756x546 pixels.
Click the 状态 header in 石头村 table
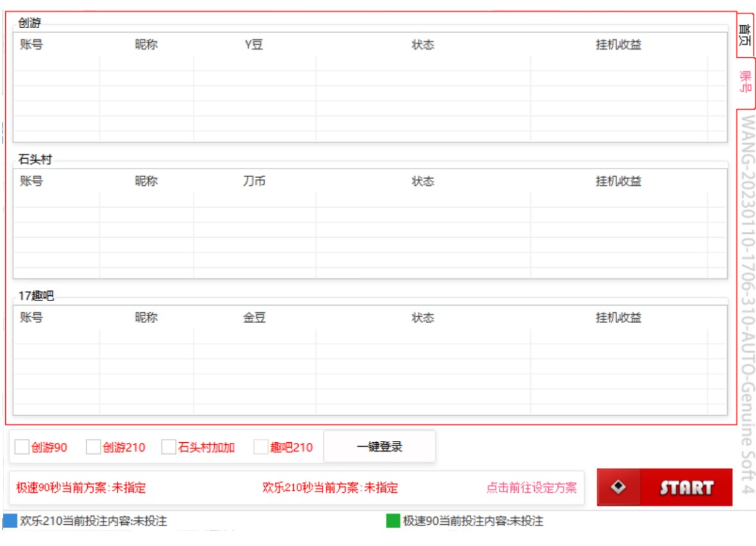click(x=423, y=181)
